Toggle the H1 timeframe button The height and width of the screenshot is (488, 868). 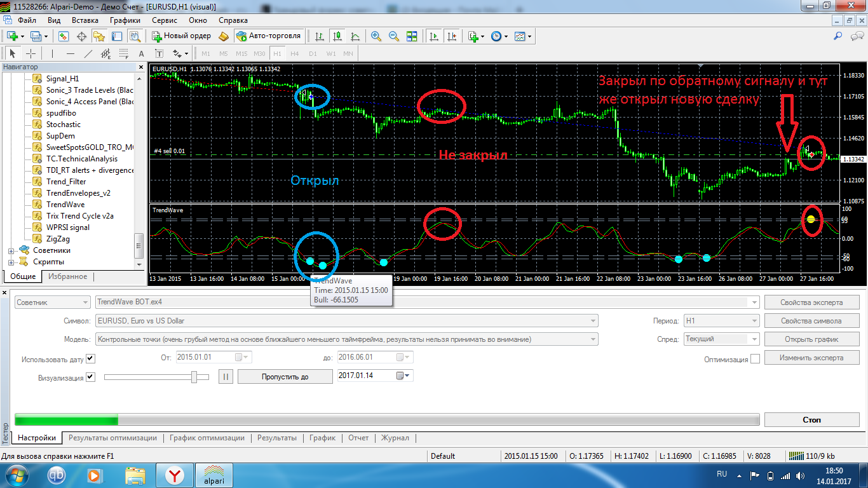click(277, 53)
